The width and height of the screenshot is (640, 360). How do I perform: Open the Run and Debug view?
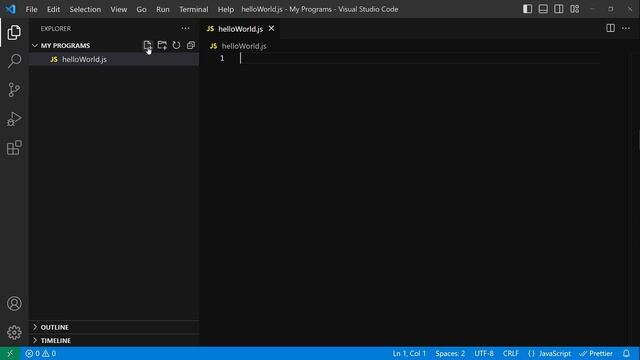(14, 119)
